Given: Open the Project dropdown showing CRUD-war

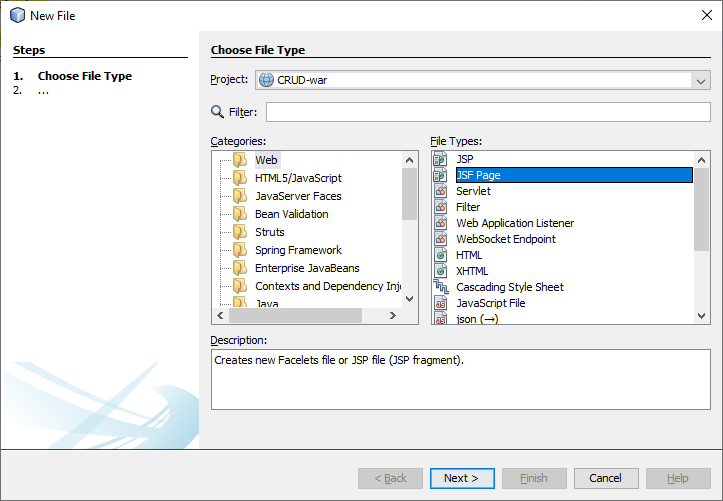Looking at the screenshot, I should (483, 80).
